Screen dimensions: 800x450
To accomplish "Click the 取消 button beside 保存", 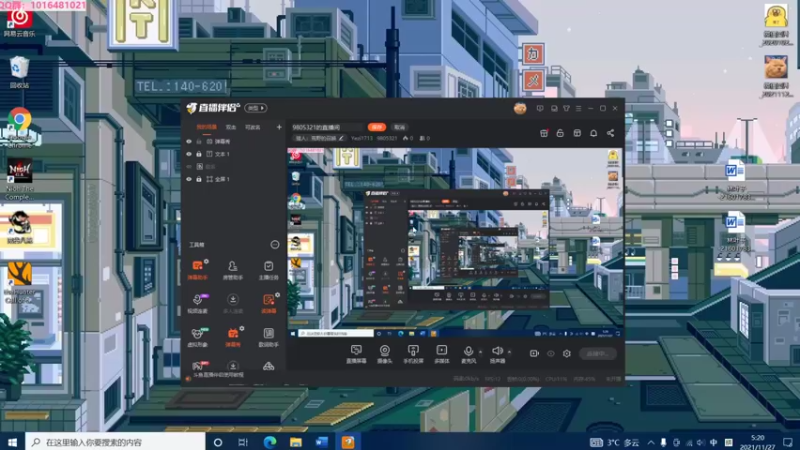I will [x=399, y=127].
